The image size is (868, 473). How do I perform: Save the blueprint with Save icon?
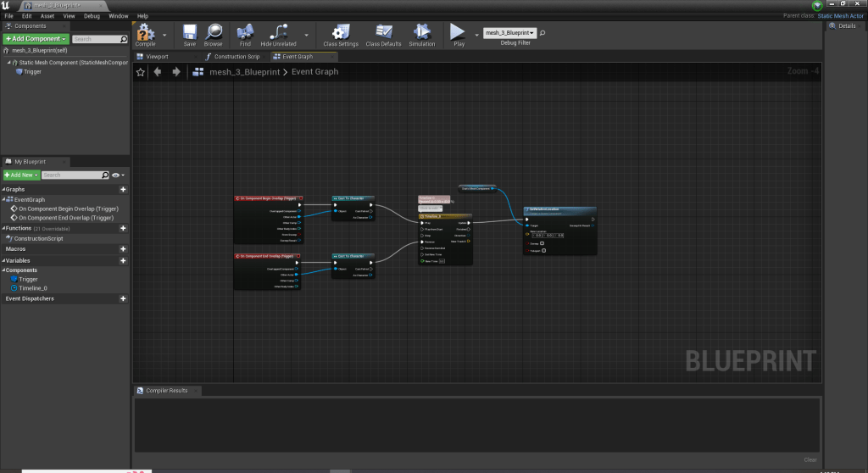pyautogui.click(x=189, y=33)
